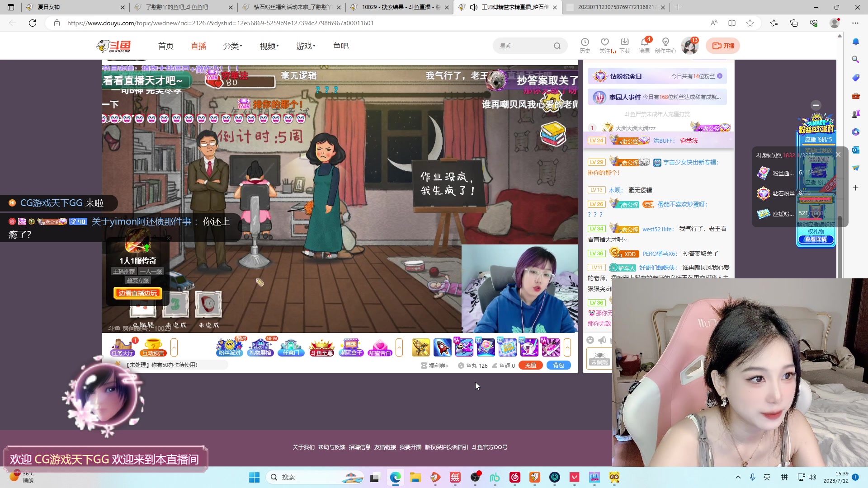The width and height of the screenshot is (868, 488).
Task: Refresh the page with the reload button
Action: pyautogui.click(x=33, y=23)
